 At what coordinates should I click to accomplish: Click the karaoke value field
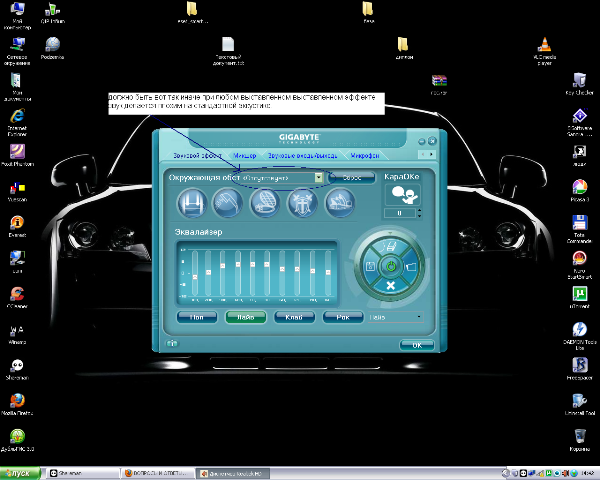[x=399, y=213]
